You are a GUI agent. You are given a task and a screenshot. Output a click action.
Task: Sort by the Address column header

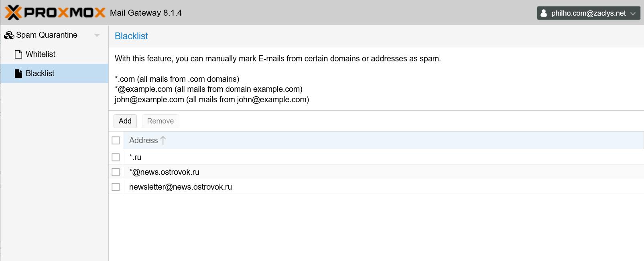coord(143,140)
